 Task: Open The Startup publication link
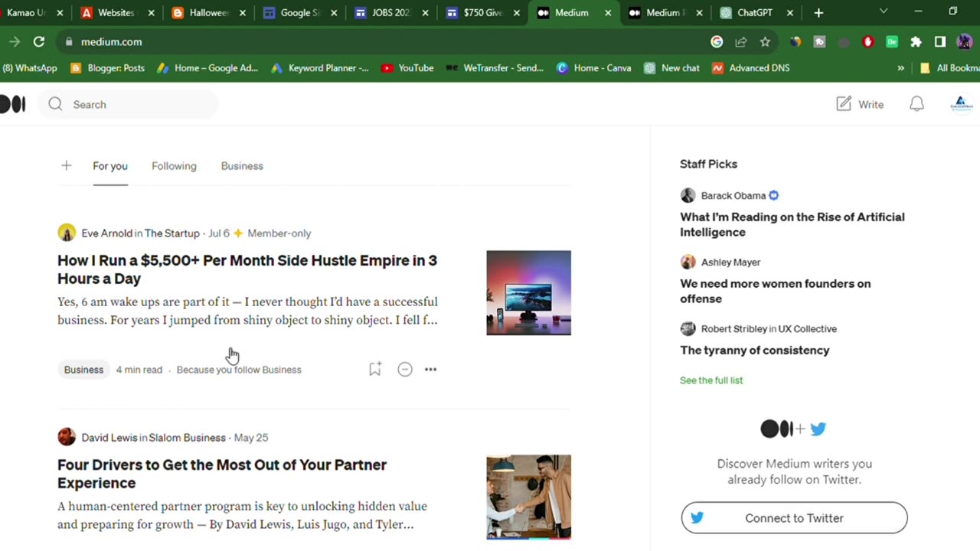[x=172, y=233]
